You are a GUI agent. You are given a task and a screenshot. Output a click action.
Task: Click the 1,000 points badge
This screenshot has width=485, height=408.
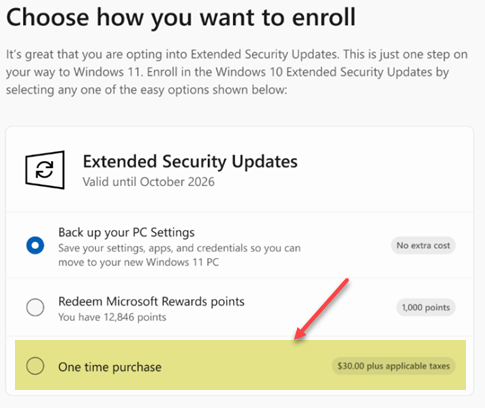426,307
